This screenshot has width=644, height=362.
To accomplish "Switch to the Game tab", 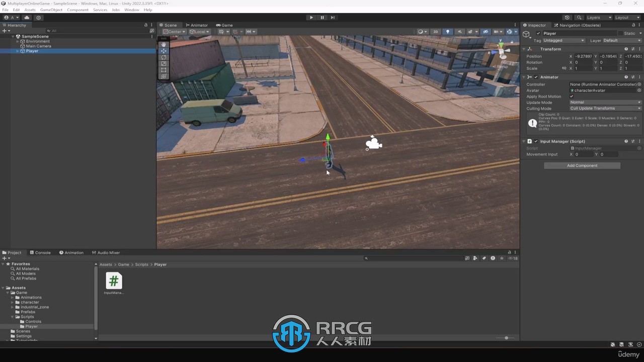I will tap(224, 25).
